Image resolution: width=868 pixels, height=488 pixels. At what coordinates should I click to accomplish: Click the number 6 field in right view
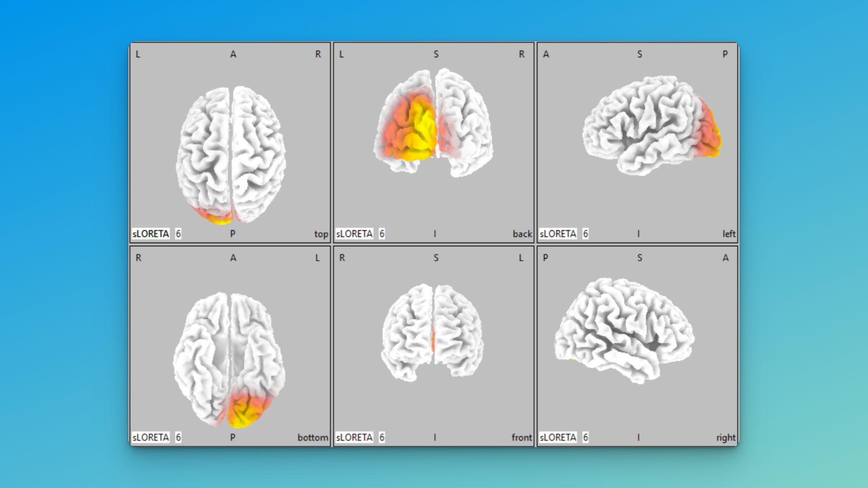point(585,437)
